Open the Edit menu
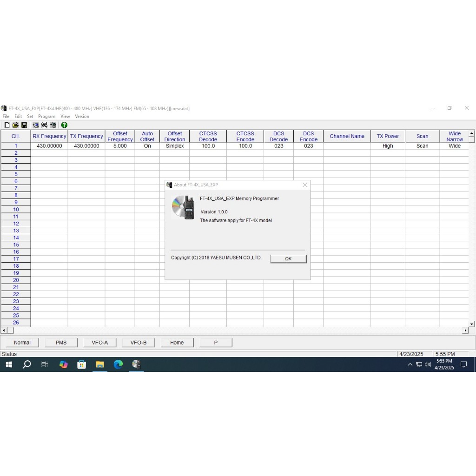The height and width of the screenshot is (476, 476). [18, 116]
